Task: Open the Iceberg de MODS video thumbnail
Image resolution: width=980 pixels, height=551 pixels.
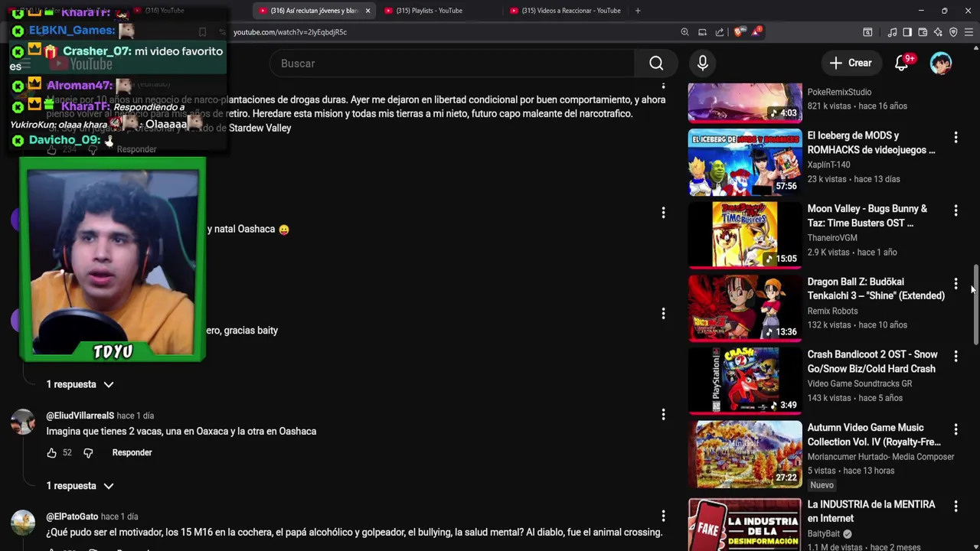Action: 745,162
